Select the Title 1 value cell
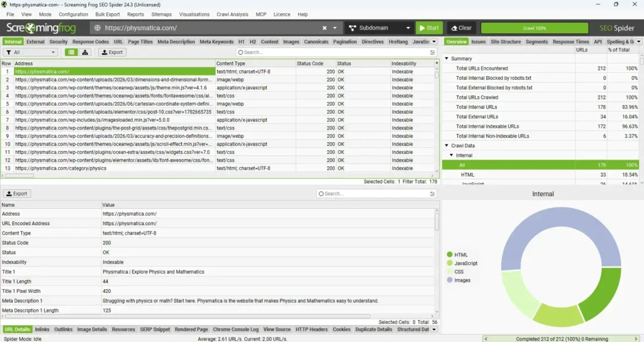 (268, 272)
